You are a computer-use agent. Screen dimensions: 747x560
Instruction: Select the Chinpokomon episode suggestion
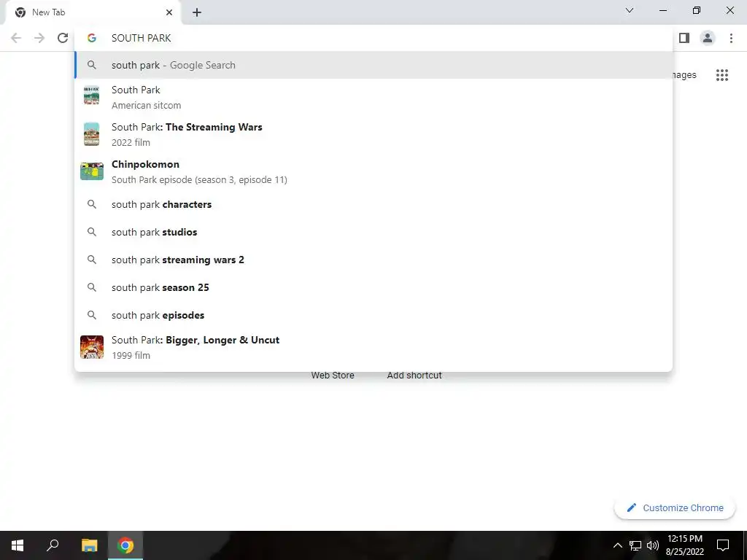click(x=373, y=171)
